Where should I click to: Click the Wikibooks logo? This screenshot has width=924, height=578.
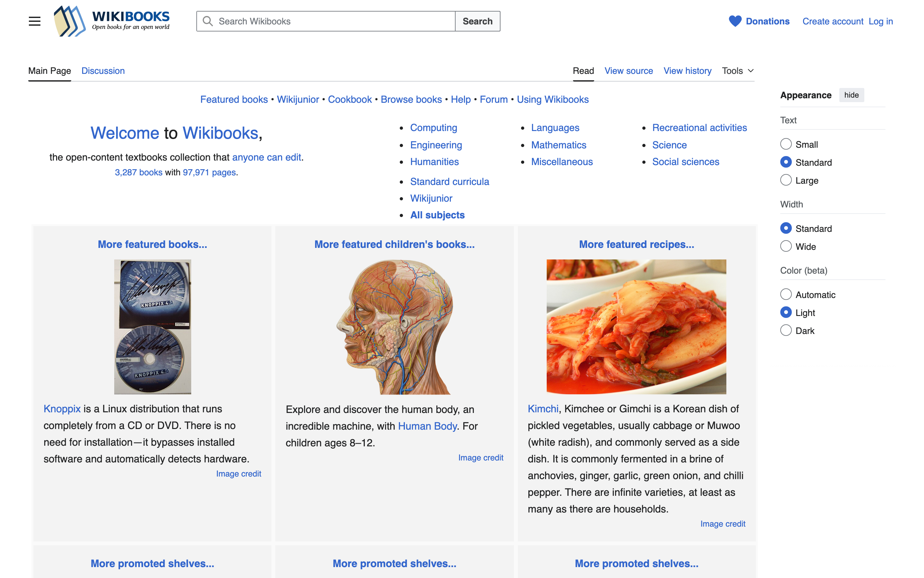pyautogui.click(x=112, y=21)
